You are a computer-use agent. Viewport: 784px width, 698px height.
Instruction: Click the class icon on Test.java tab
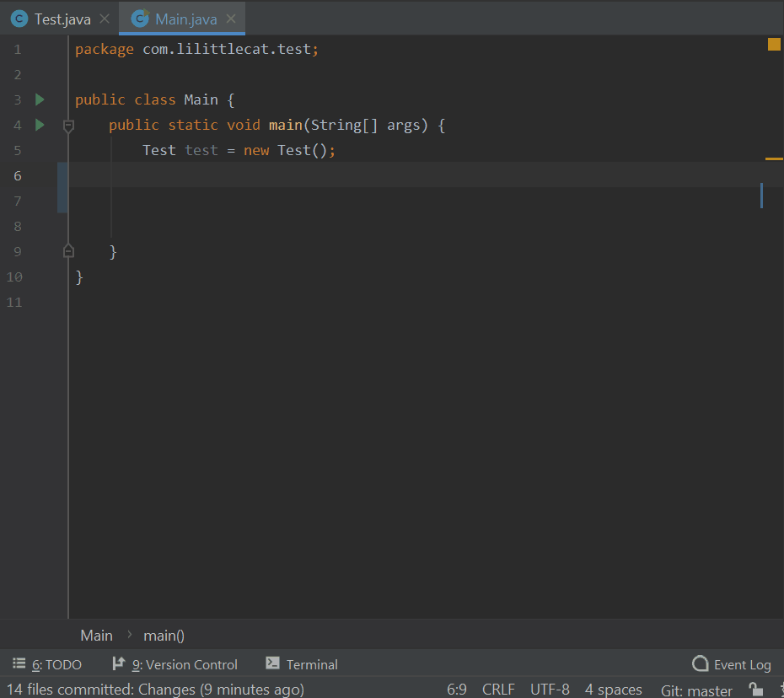(x=19, y=18)
